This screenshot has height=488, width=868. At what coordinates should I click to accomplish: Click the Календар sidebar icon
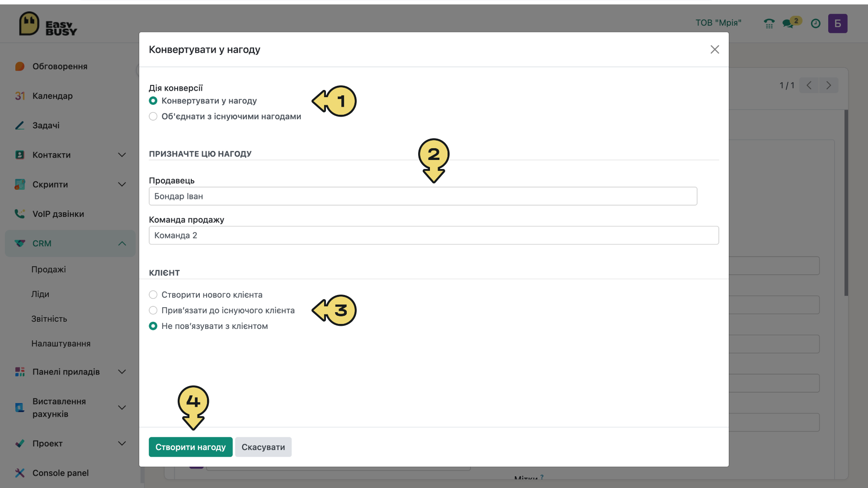click(19, 96)
